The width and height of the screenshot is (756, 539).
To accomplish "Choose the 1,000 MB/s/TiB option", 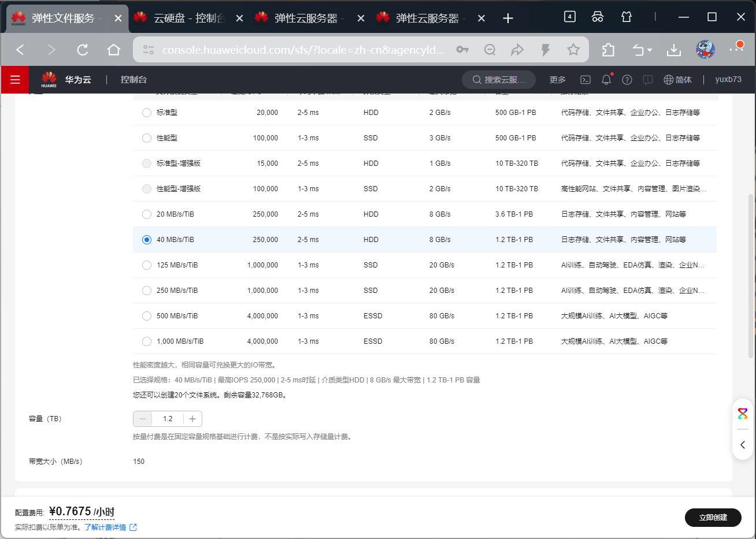I will click(147, 341).
